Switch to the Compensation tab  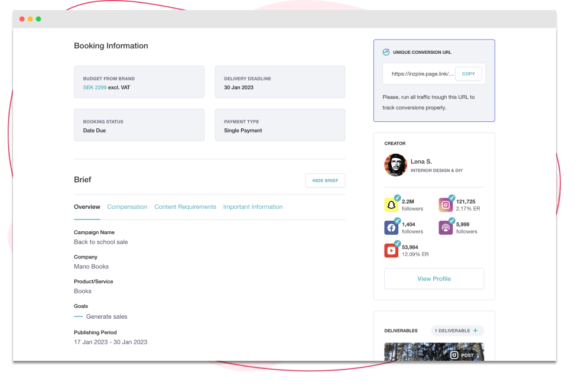pos(127,207)
